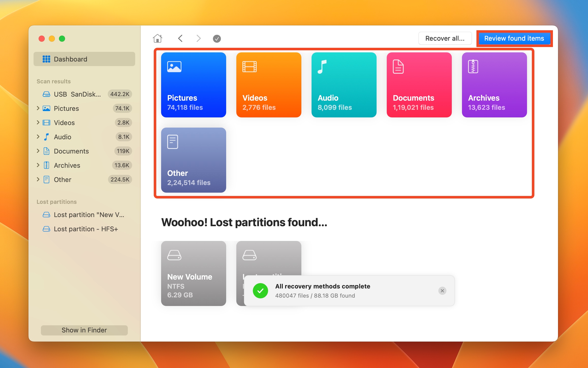Select Other row in scan results
588x368 pixels.
tap(84, 180)
